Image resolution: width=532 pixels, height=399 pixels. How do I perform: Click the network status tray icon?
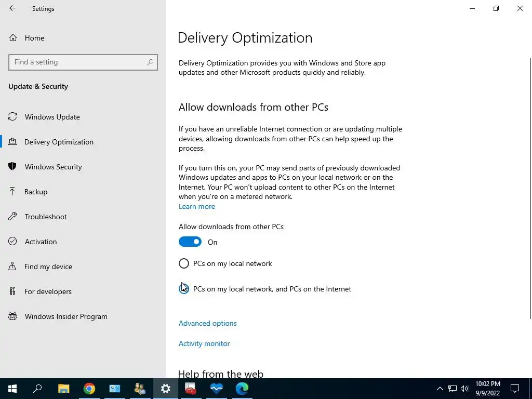click(x=453, y=389)
